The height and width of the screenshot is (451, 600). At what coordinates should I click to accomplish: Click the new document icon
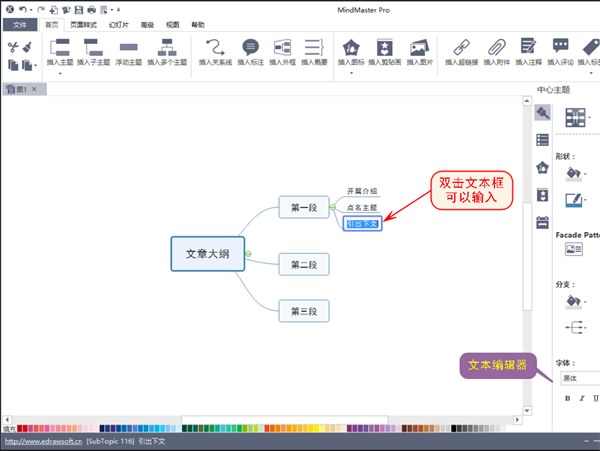54,10
